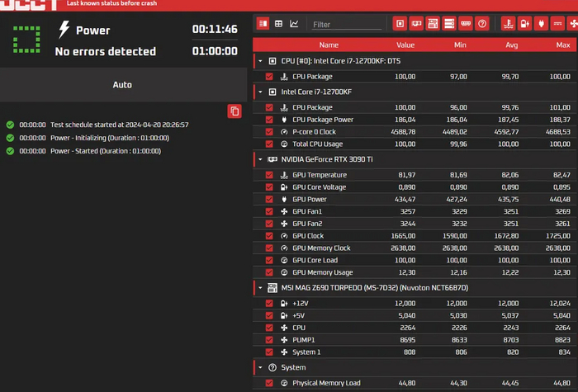Switch to the table grid view icon
The image size is (578, 392).
click(x=279, y=24)
